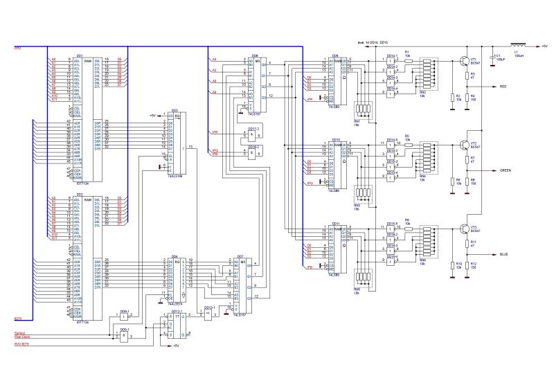
Task: Click the VT3 transistor near BLUE output
Action: pyautogui.click(x=465, y=229)
